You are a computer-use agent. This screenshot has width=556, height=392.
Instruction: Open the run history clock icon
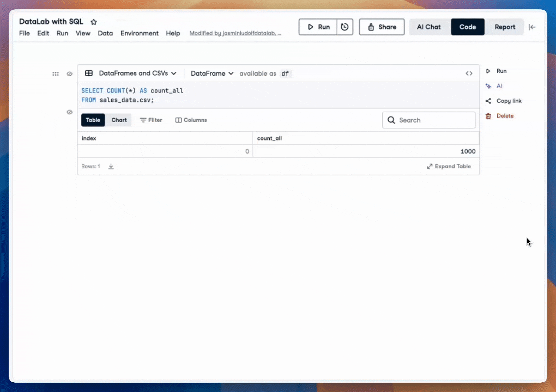[x=345, y=27]
